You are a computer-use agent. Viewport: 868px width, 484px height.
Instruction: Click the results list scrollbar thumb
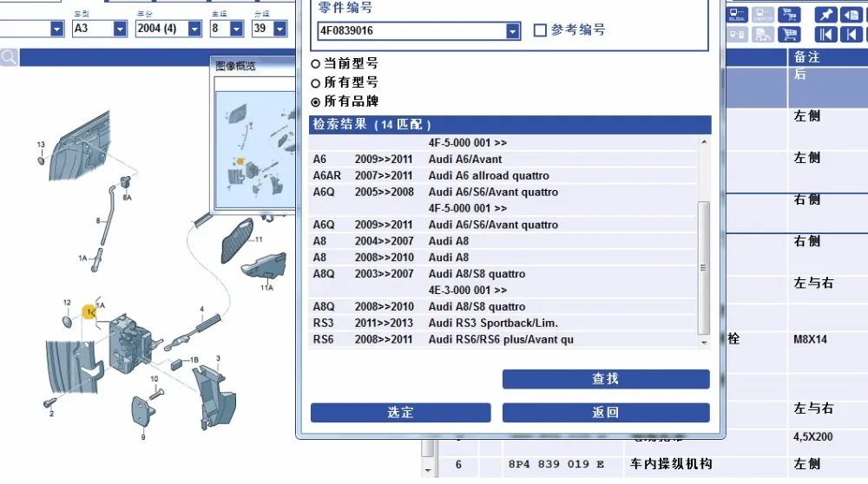pyautogui.click(x=704, y=268)
